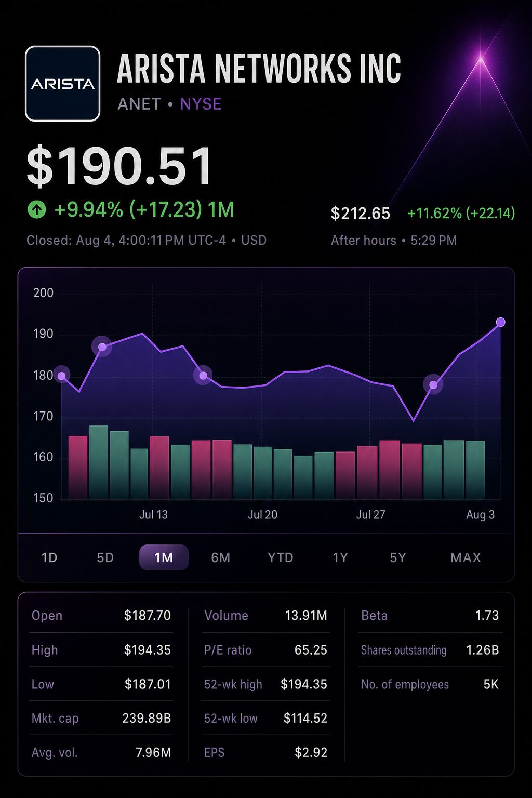532x798 pixels.
Task: Click the $212.65 after-hours price
Action: 360,214
